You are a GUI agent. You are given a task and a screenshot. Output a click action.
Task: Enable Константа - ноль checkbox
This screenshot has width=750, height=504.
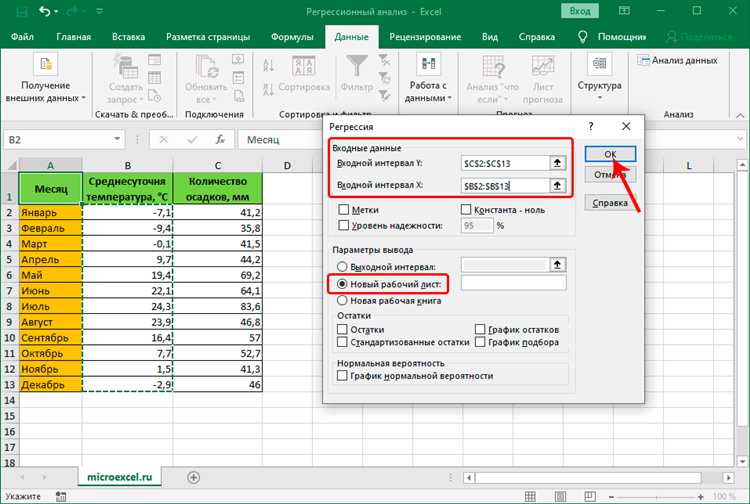[x=465, y=209]
